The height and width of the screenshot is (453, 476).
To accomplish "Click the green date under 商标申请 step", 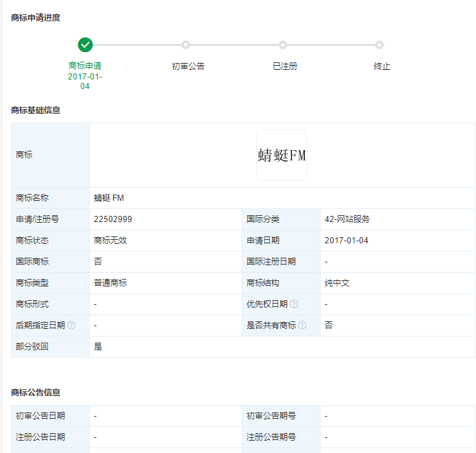I will pyautogui.click(x=85, y=82).
